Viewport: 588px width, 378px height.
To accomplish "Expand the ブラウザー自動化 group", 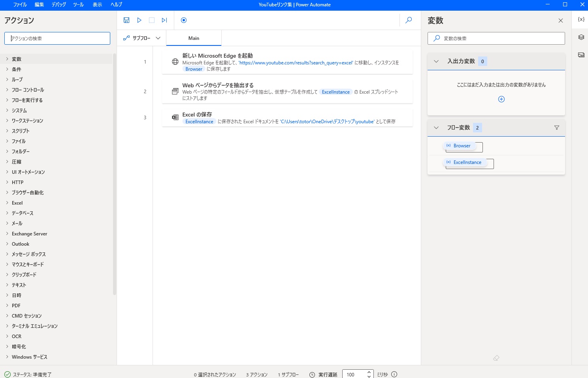I will pos(7,192).
